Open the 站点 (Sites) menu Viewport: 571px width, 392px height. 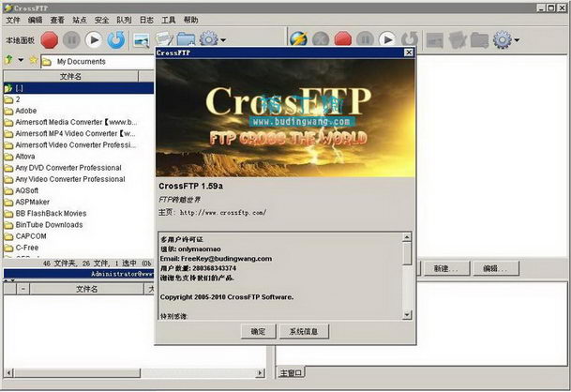(x=79, y=20)
